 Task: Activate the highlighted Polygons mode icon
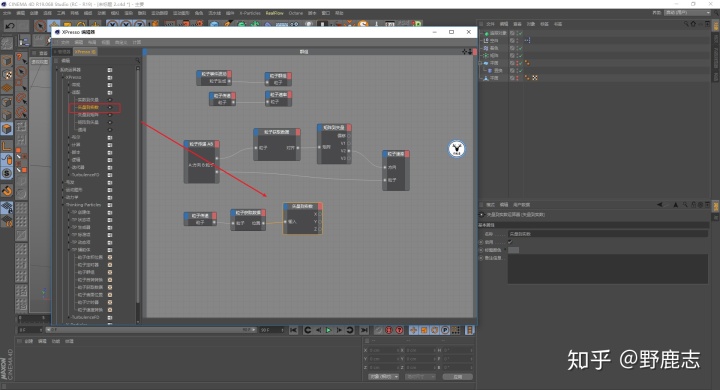[x=7, y=129]
